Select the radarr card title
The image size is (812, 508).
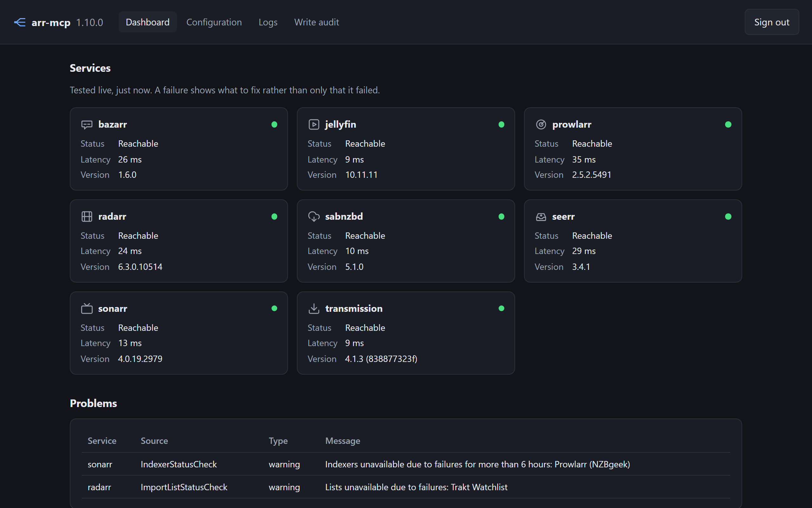pyautogui.click(x=112, y=217)
